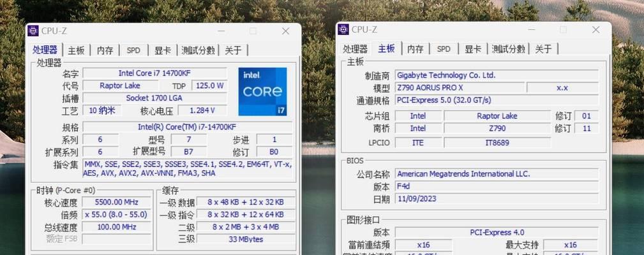Switch to SPD tab in the right CPU-Z window

click(444, 49)
